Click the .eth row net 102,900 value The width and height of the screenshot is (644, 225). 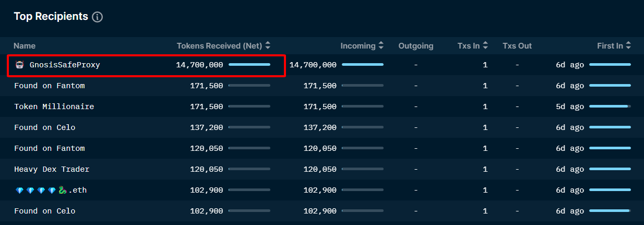[207, 190]
